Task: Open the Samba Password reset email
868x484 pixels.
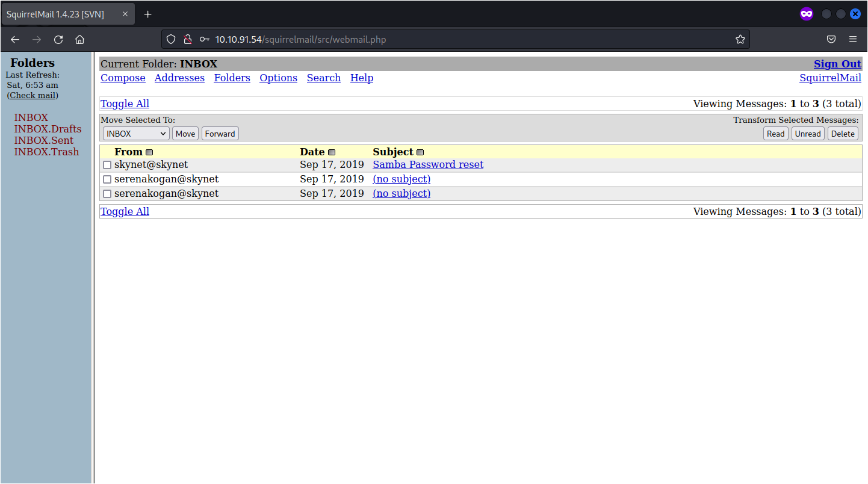Action: 428,164
